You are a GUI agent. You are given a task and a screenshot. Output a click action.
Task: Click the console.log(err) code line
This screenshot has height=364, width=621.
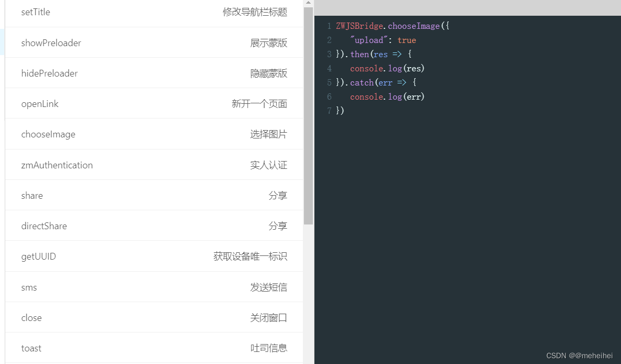coord(387,97)
